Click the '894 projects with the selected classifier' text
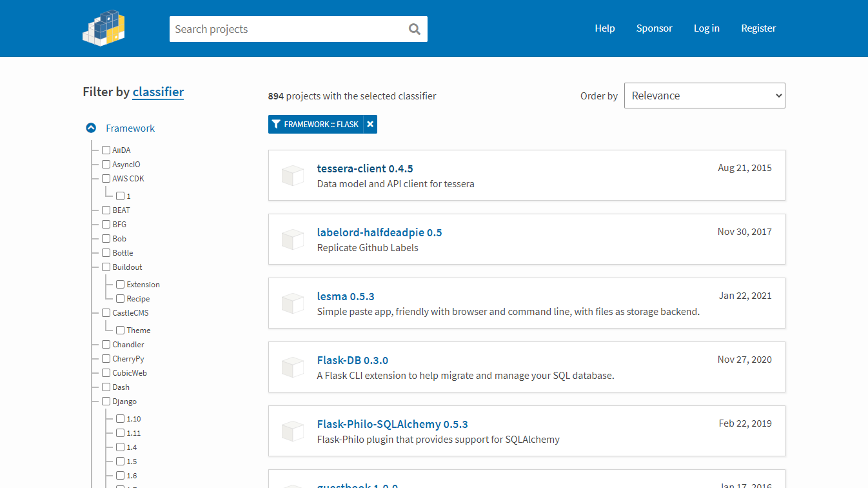The height and width of the screenshot is (488, 868). [352, 96]
